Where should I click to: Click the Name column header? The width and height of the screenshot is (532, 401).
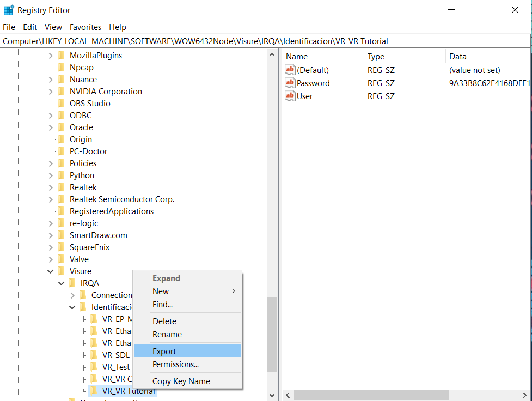[323, 56]
